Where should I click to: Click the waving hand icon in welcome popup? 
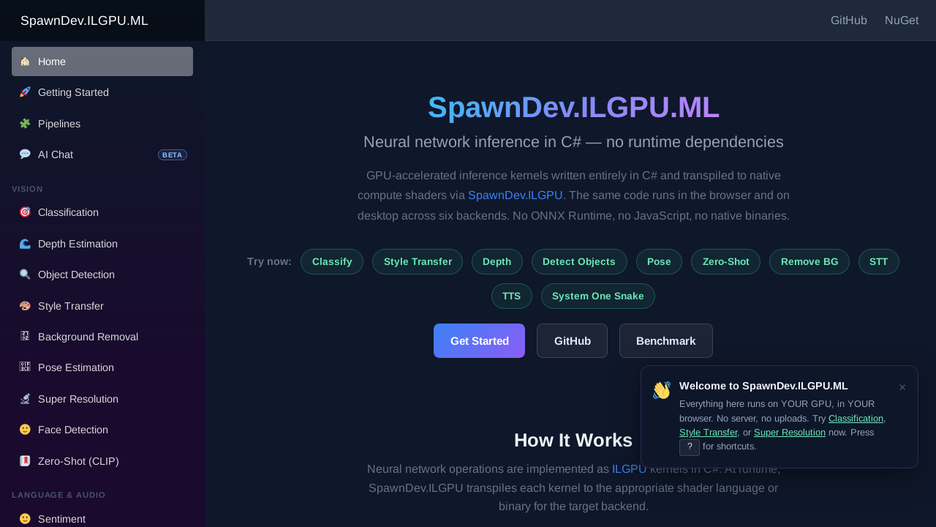(661, 390)
